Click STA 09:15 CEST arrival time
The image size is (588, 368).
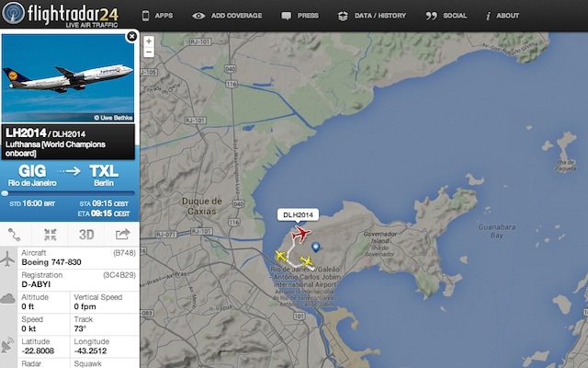(x=104, y=203)
